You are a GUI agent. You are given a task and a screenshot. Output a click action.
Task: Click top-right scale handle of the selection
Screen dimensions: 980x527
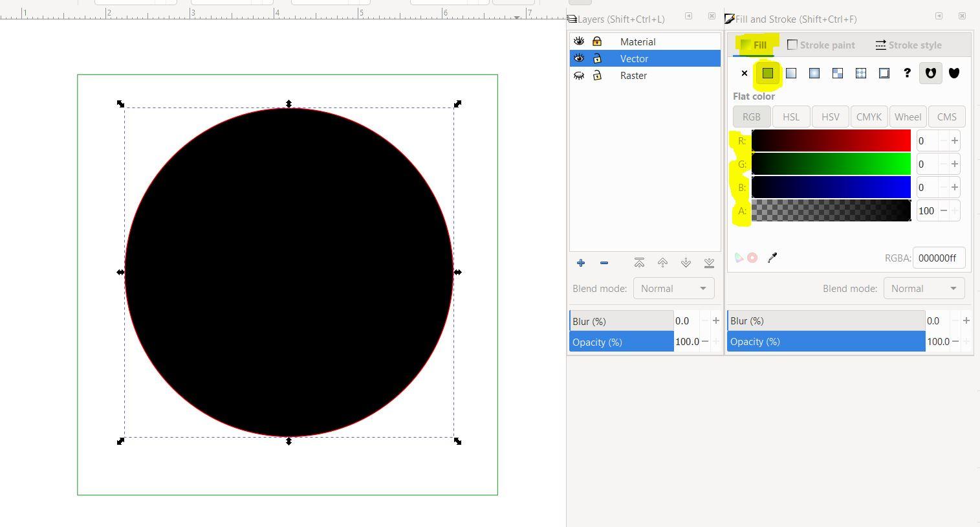coord(458,104)
